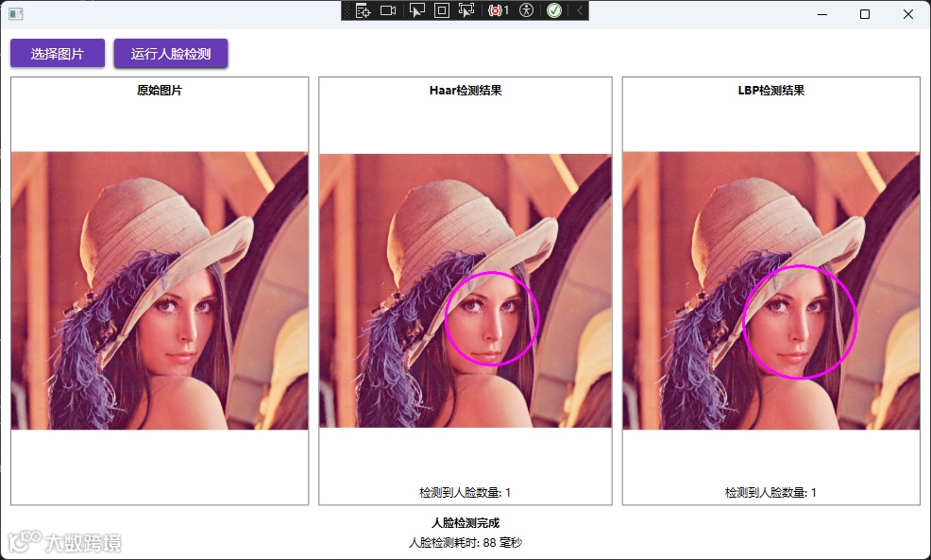Click the Haar检测结果 heading
This screenshot has width=931, height=560.
coord(465,91)
